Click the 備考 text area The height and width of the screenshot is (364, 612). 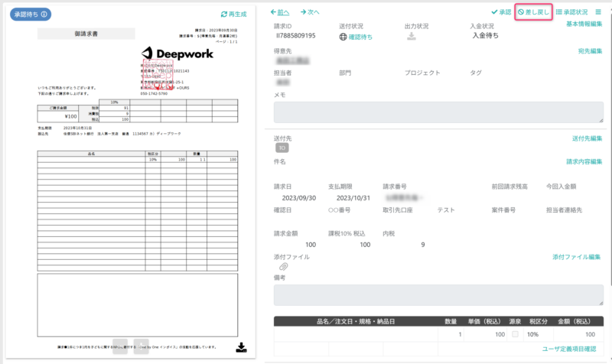(x=438, y=295)
